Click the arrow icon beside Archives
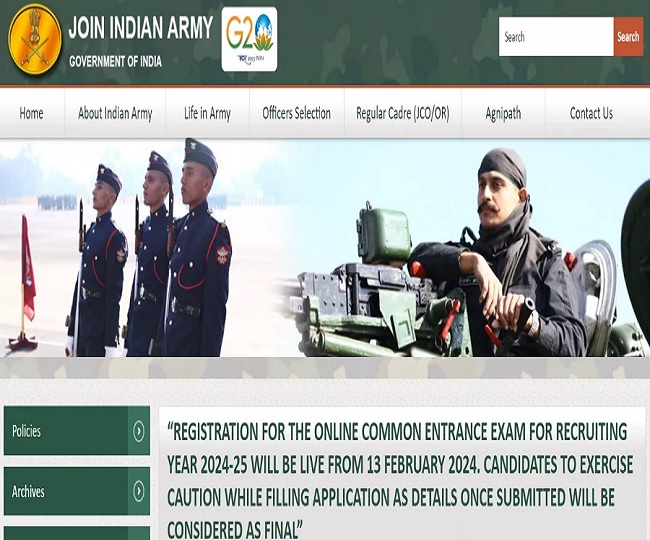 (x=139, y=491)
